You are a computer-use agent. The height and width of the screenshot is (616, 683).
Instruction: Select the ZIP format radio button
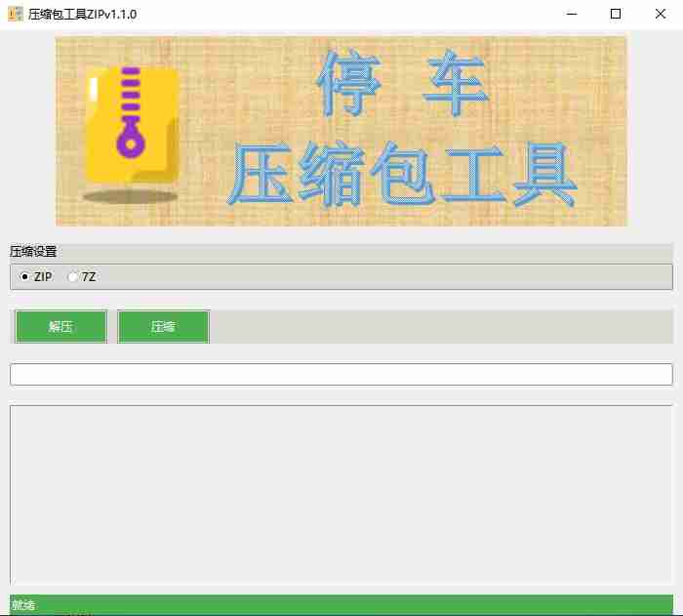[25, 277]
